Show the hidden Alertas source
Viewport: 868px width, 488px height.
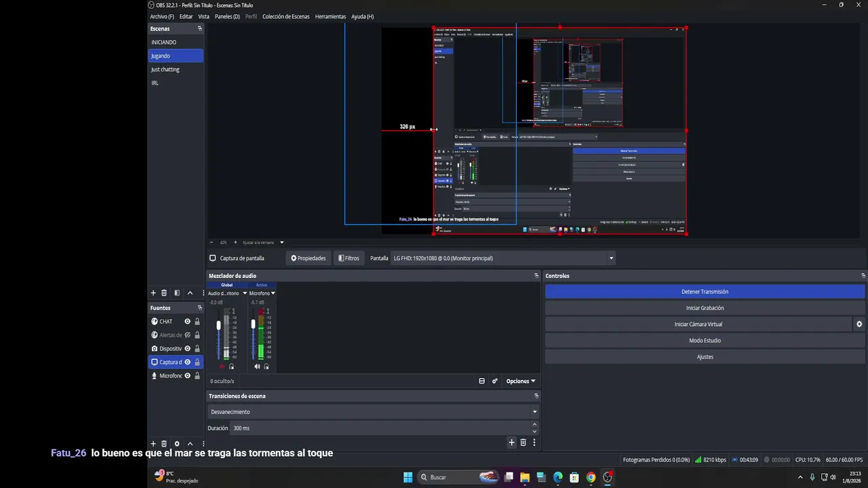click(188, 335)
